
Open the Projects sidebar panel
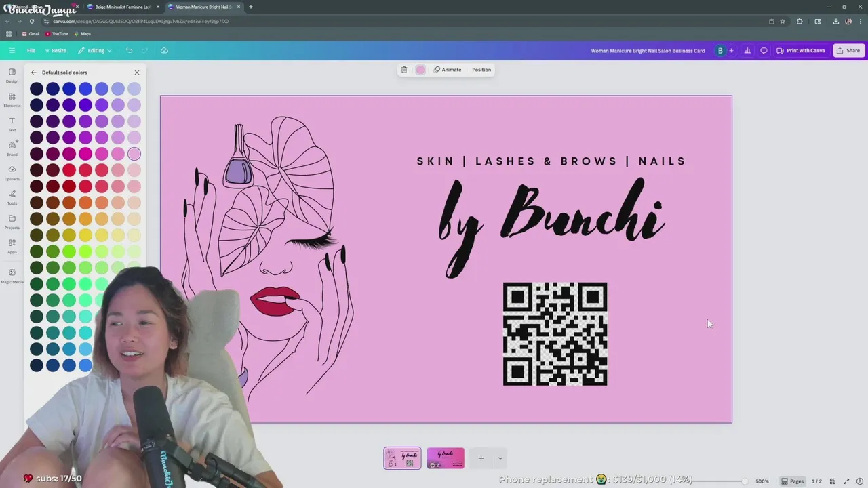tap(12, 222)
